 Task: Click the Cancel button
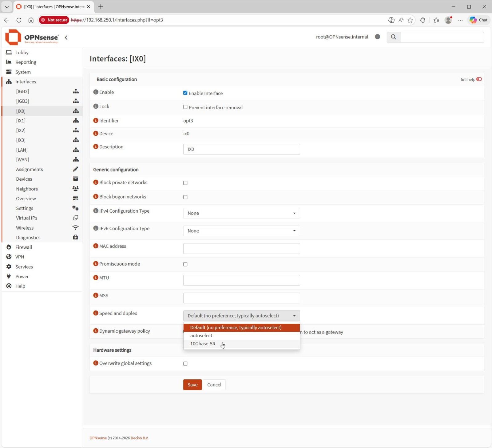pos(214,385)
